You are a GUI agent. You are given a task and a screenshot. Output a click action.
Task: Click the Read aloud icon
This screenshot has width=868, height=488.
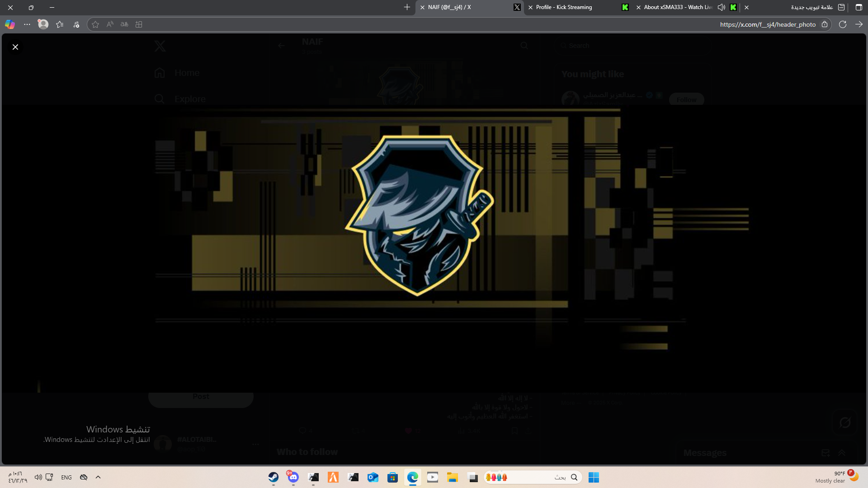(x=110, y=24)
